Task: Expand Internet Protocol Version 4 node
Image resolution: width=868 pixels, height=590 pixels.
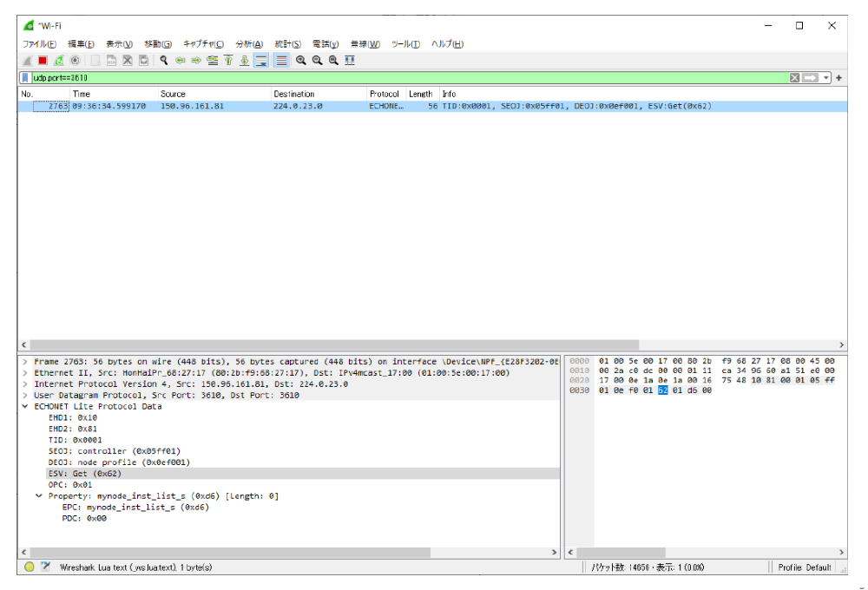Action: pos(25,383)
